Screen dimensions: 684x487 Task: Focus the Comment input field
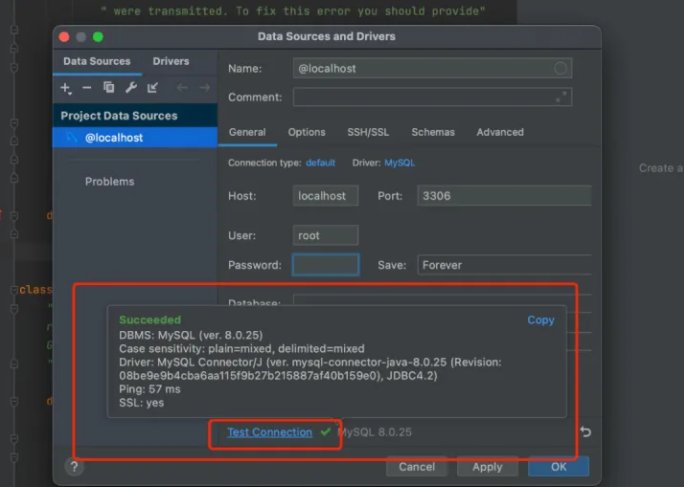coord(432,97)
